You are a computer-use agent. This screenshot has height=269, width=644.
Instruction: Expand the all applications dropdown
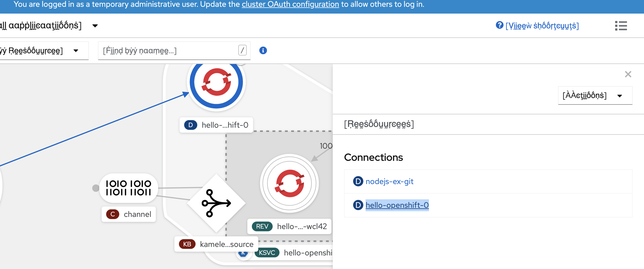[x=49, y=25]
